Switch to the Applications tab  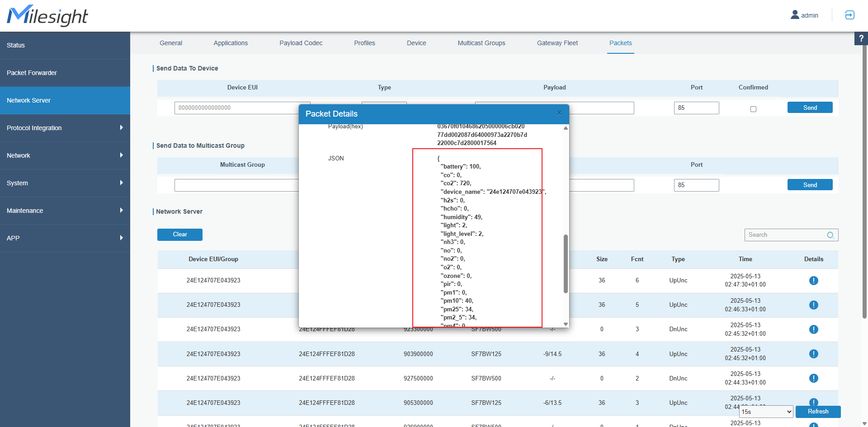tap(231, 43)
